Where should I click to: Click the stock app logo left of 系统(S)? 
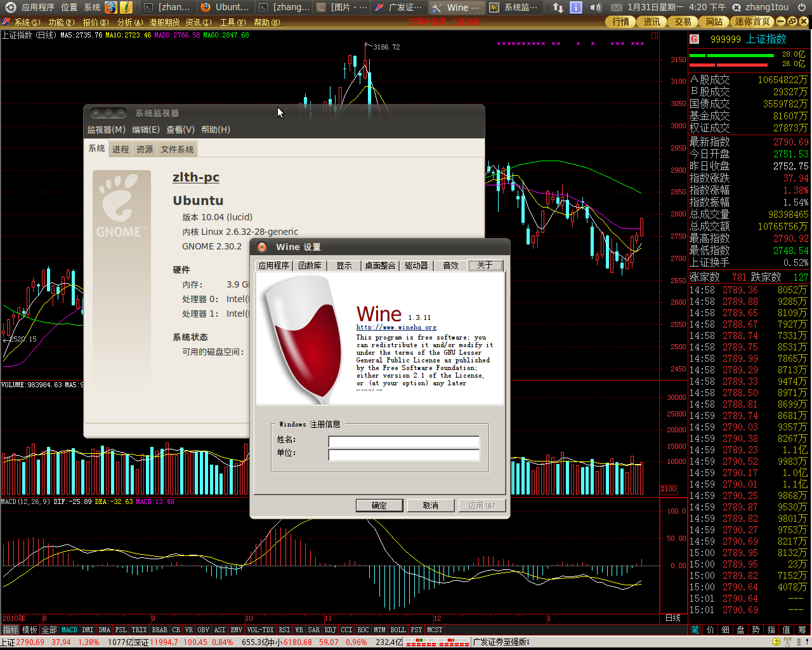pos(6,22)
